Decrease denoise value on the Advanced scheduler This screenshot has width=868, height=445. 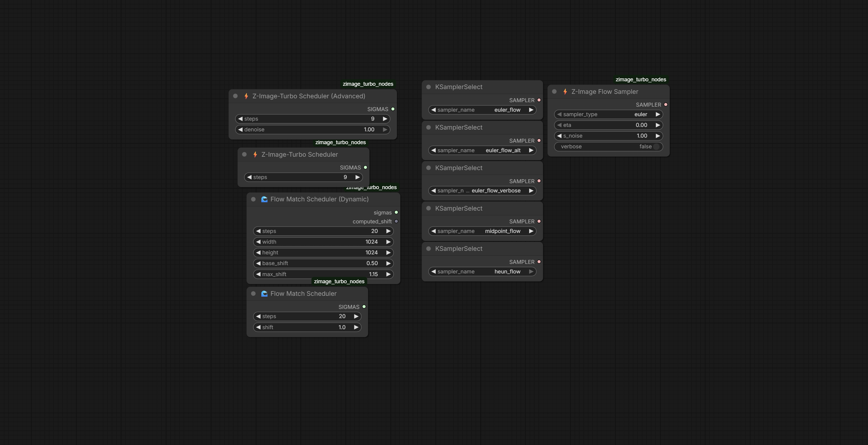point(240,130)
